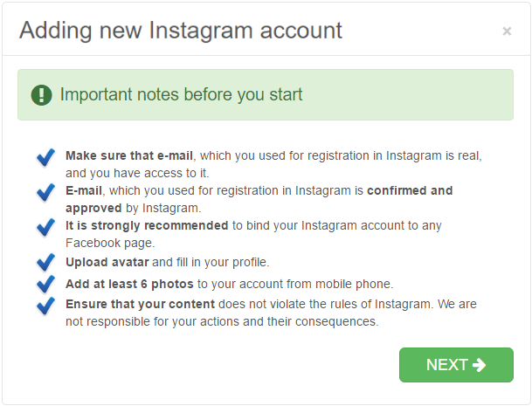Viewport: 532px width, 406px height.
Task: Click the bold 'Add at least 6 photos' text
Action: (x=129, y=285)
